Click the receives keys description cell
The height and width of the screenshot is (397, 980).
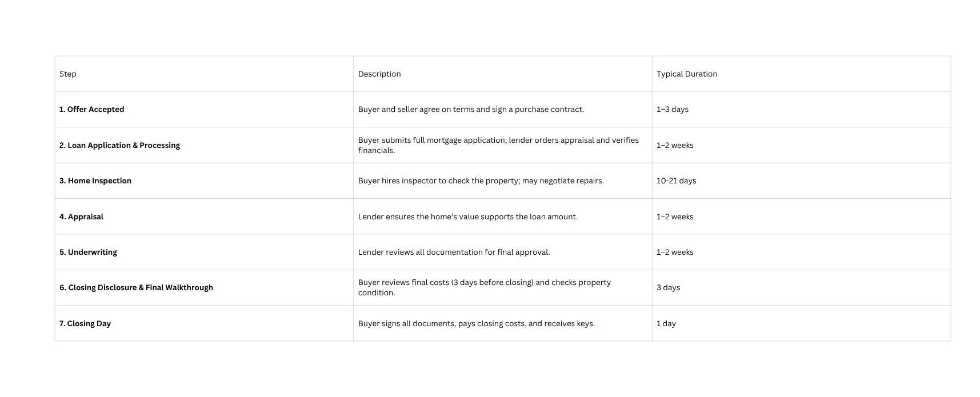point(503,323)
